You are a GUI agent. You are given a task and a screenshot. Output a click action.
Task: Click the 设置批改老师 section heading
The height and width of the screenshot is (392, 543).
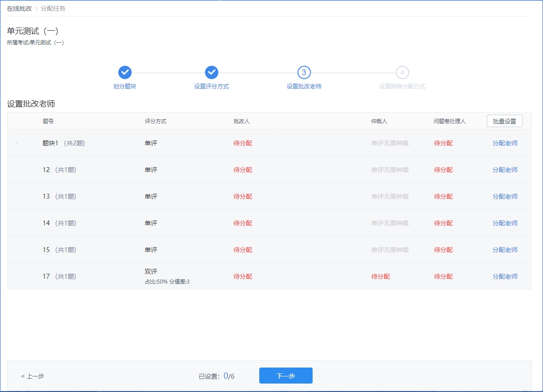(31, 104)
